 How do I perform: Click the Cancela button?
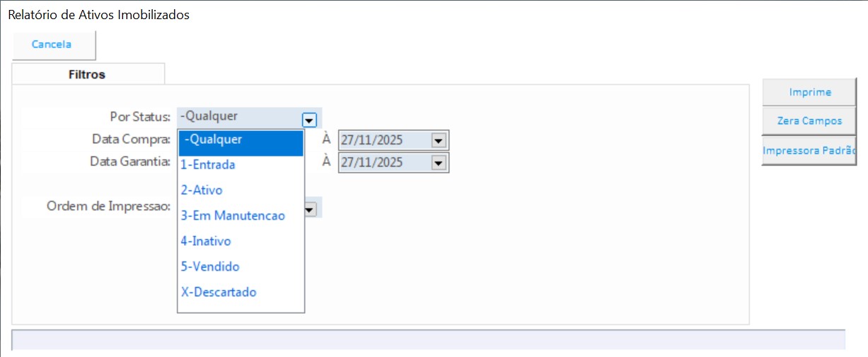(x=52, y=45)
